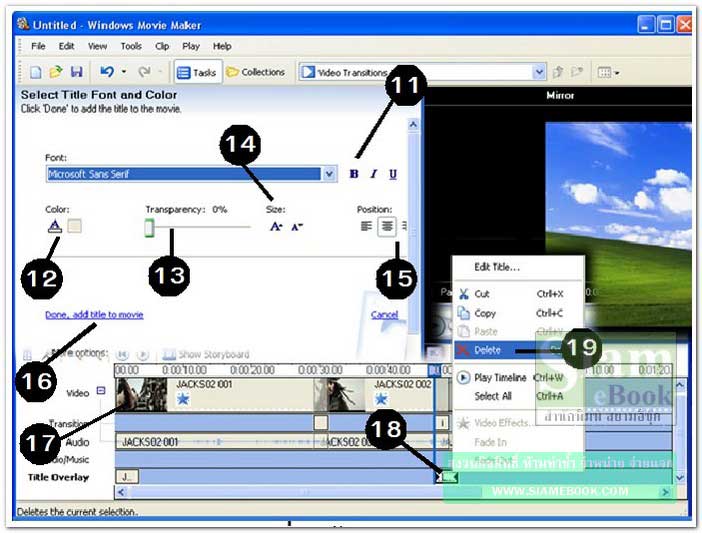Open the Tools menu
The height and width of the screenshot is (533, 702).
pos(131,46)
